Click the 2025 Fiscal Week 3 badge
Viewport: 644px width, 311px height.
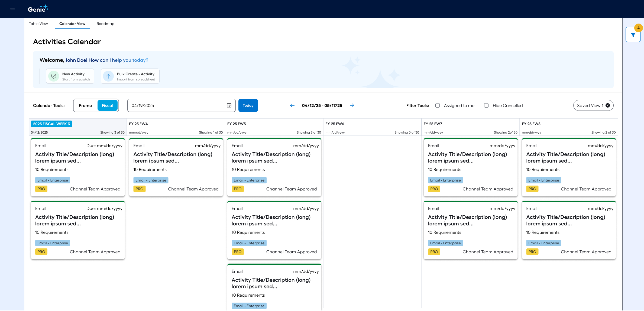click(x=51, y=124)
